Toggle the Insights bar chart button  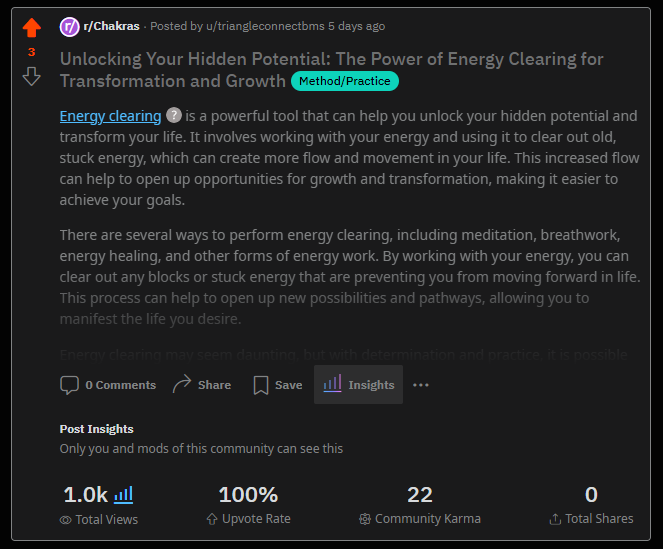coord(358,385)
